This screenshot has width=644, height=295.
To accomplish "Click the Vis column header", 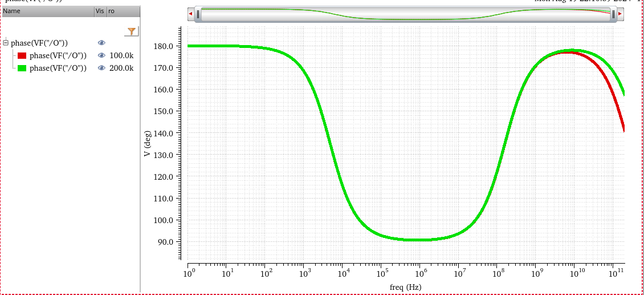I will [100, 11].
